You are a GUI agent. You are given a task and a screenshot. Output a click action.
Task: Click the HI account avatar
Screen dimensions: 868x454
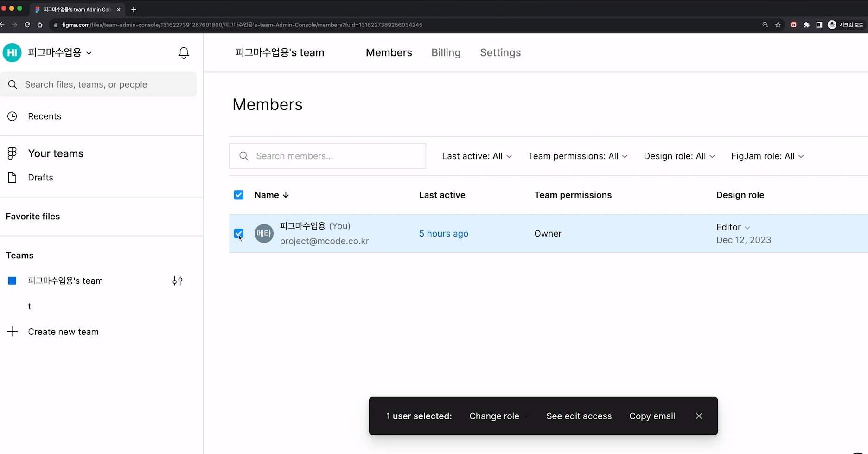(12, 52)
